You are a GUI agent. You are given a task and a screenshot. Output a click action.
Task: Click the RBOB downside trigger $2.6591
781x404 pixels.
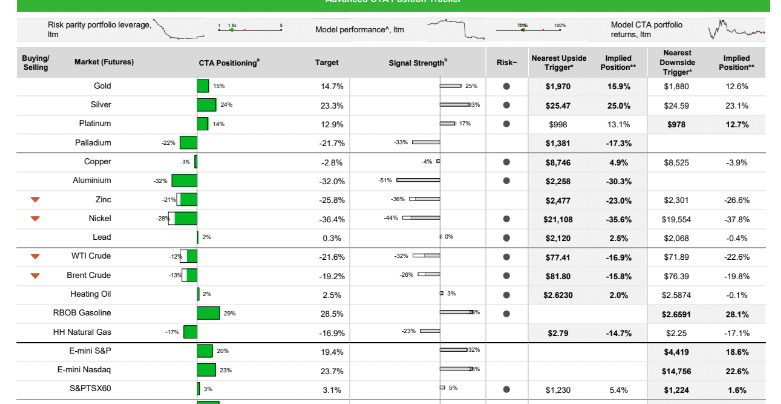[x=676, y=314]
